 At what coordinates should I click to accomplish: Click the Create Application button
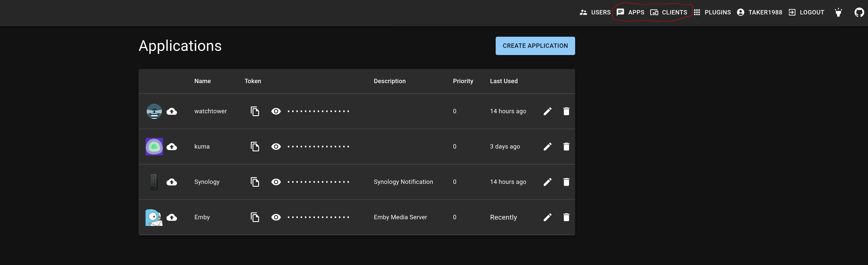[x=535, y=46]
